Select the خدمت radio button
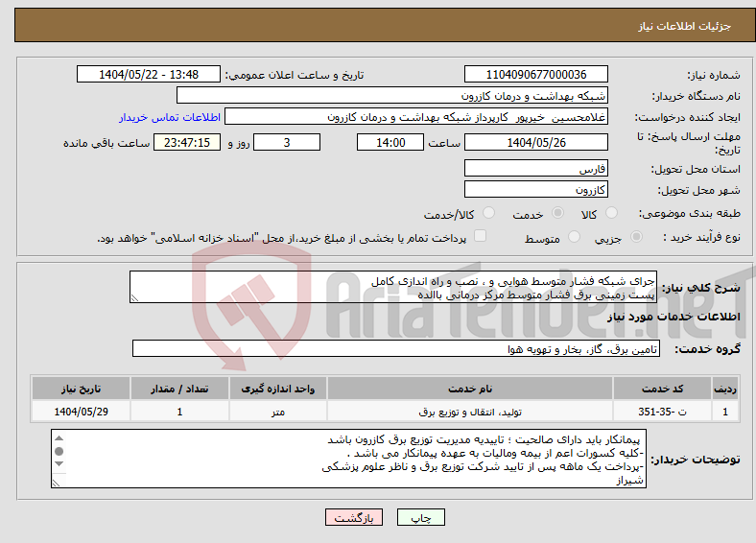 coord(557,213)
